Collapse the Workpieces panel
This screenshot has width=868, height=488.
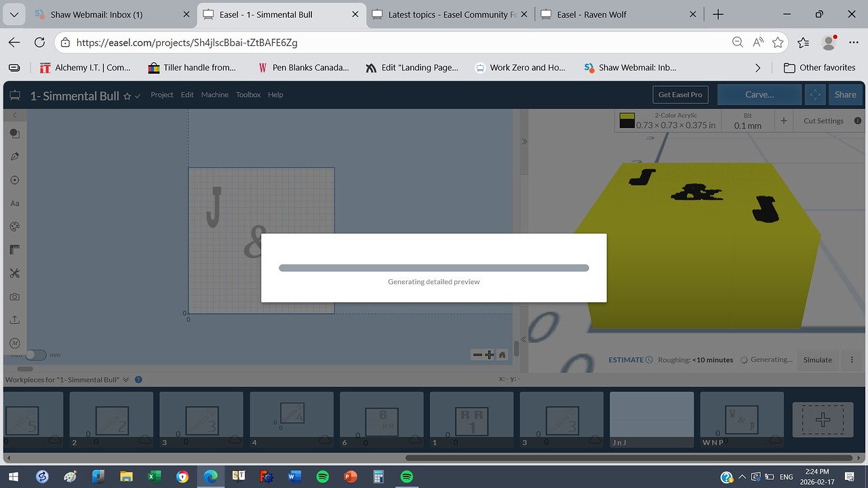[125, 380]
